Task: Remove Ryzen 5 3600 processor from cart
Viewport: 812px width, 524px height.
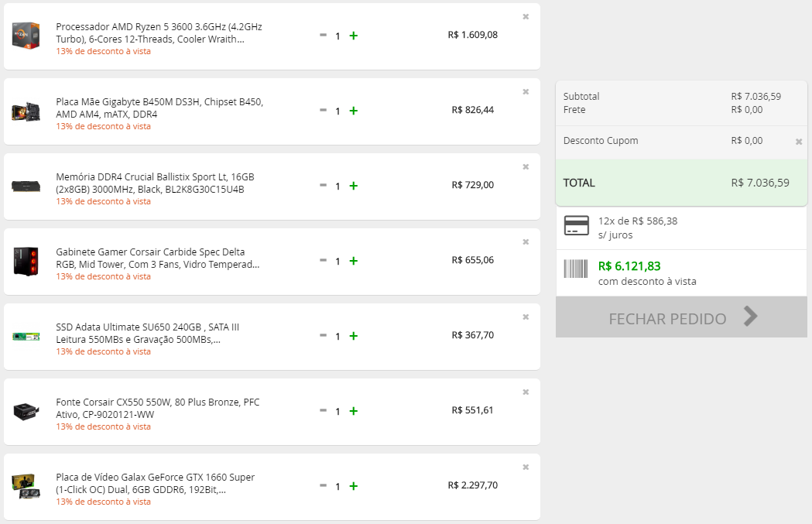Action: (x=526, y=16)
